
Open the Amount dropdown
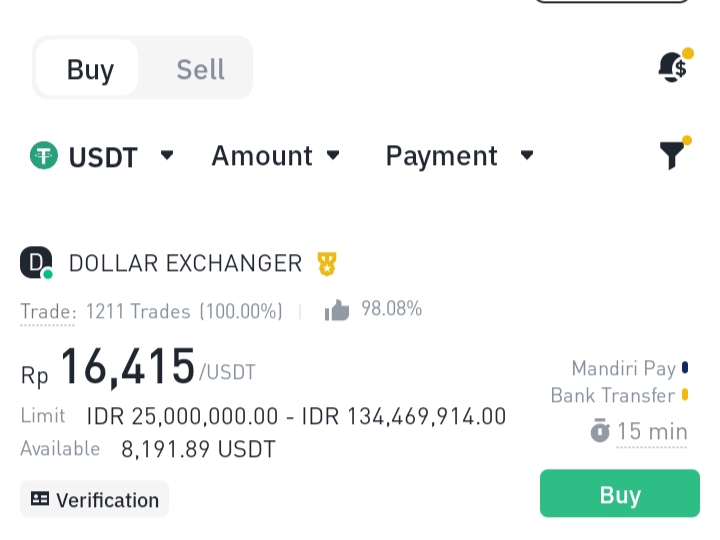tap(276, 156)
